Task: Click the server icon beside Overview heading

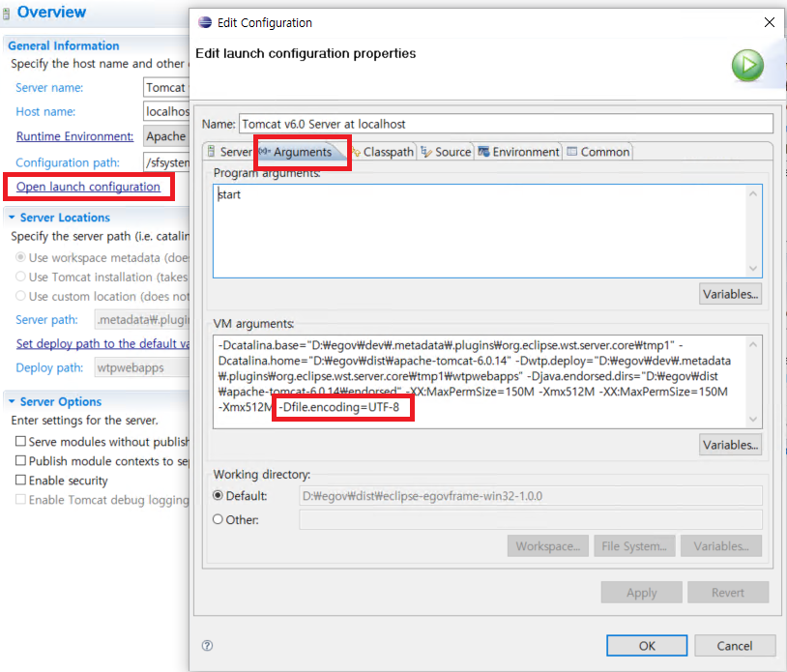Action: coord(6,13)
